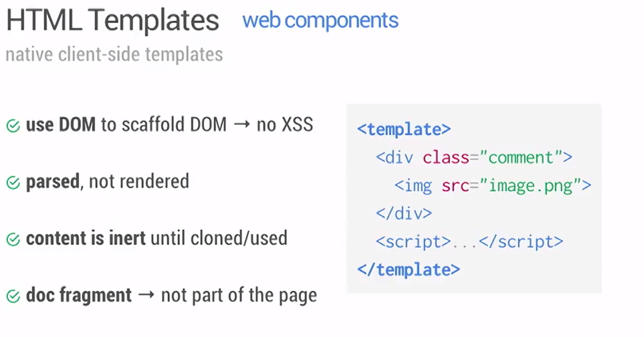Click the checkmark icon beside 'doc fragment'

point(13,296)
